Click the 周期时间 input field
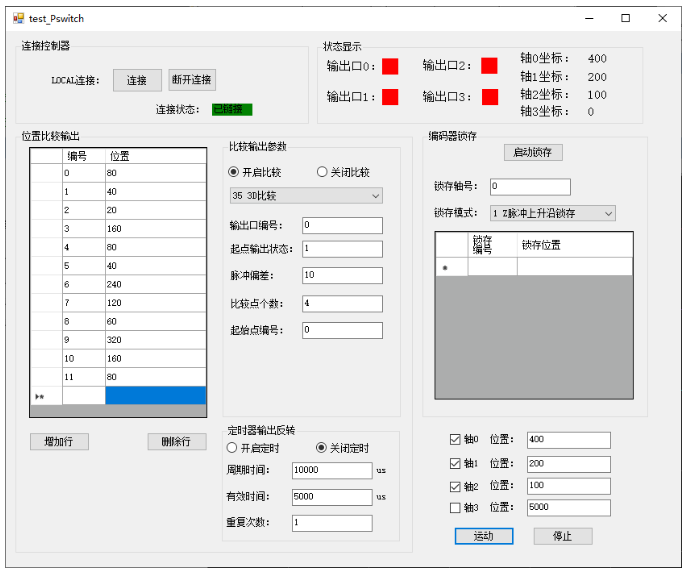Viewport: 690px width, 577px height. coord(332,470)
